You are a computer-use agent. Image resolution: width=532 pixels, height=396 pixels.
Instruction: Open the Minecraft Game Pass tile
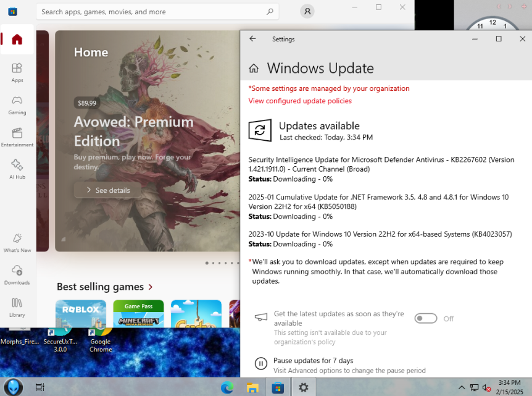coord(138,313)
